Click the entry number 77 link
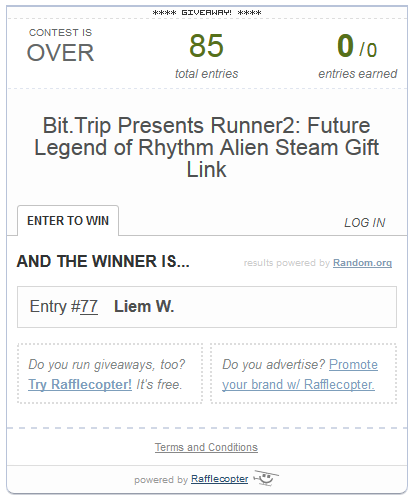Screen dimensions: 414x500 coord(89,306)
